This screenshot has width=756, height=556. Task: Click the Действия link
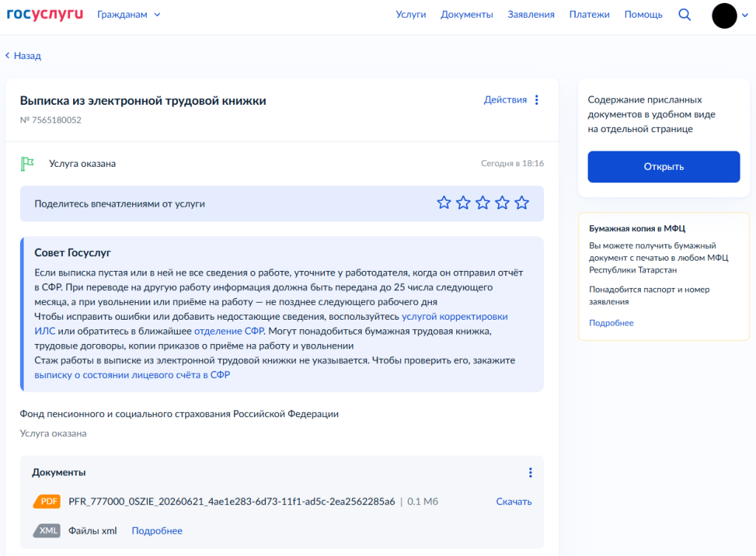505,100
